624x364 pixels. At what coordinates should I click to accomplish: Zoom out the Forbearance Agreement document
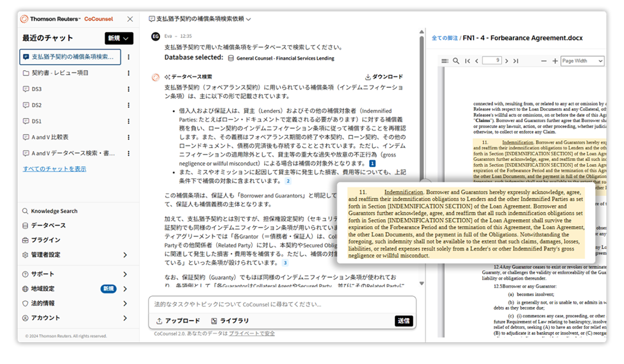pos(543,60)
